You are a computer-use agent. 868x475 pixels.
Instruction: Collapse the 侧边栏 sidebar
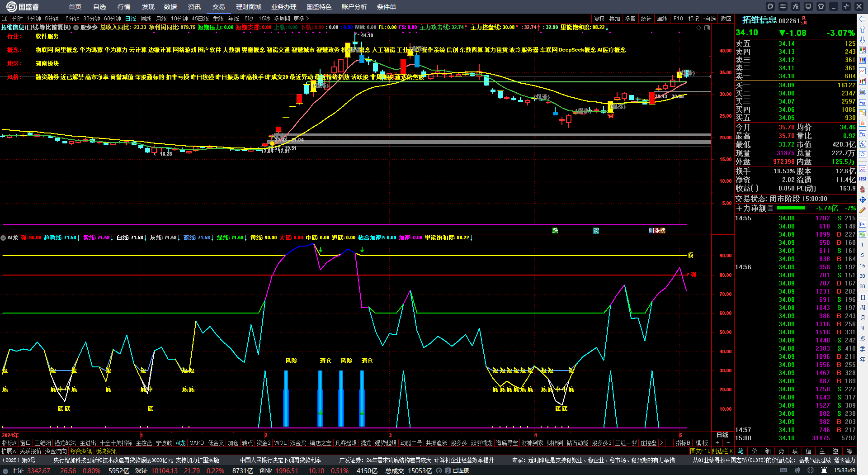722,451
